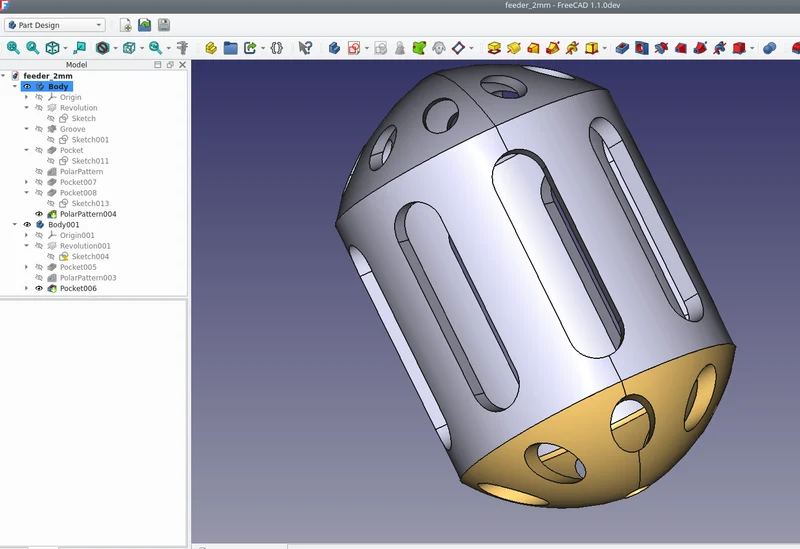Click the New document icon
The height and width of the screenshot is (549, 800).
[126, 25]
